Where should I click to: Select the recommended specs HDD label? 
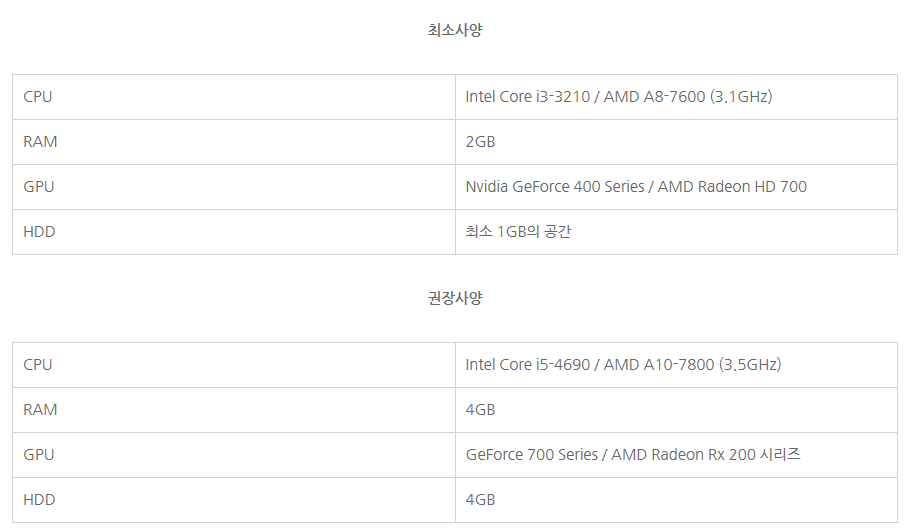(39, 500)
